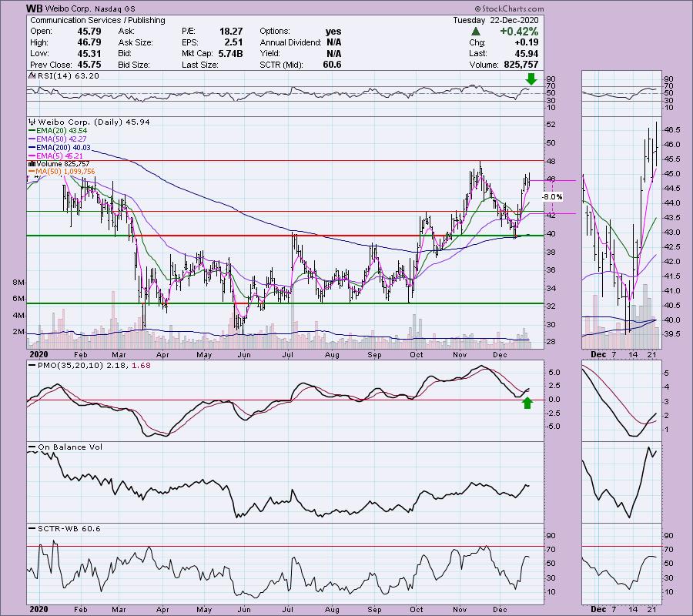This screenshot has width=693, height=616.
Task: Click the volume bars icon in the legend
Action: [x=31, y=164]
